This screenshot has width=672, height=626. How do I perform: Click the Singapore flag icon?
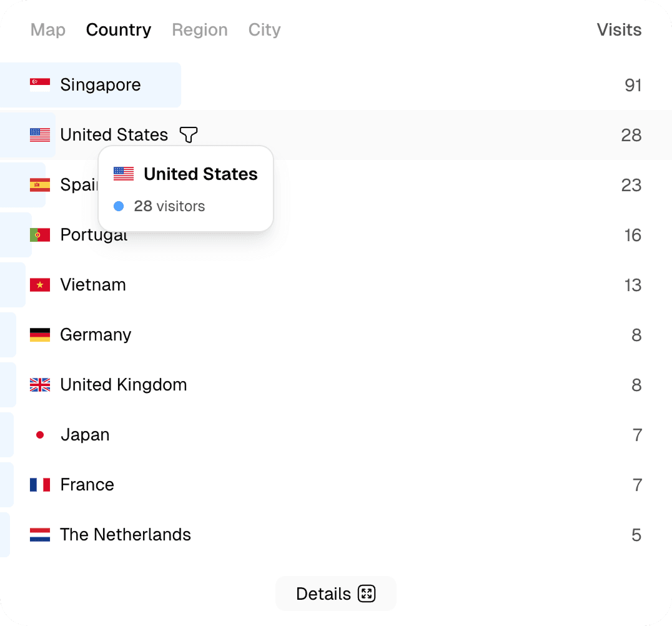40,85
